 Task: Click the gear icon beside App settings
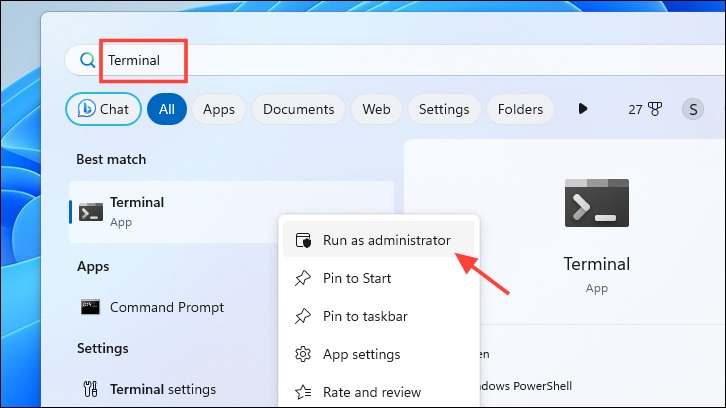coord(303,354)
